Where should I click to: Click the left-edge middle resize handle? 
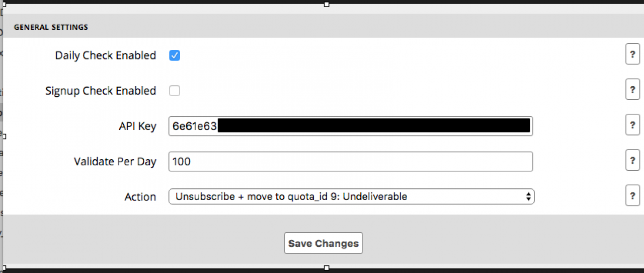pos(5,136)
